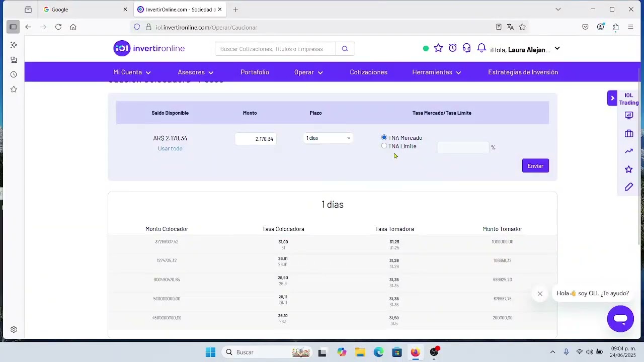
Task: Select TNA Mercado radio option
Action: coord(384,137)
